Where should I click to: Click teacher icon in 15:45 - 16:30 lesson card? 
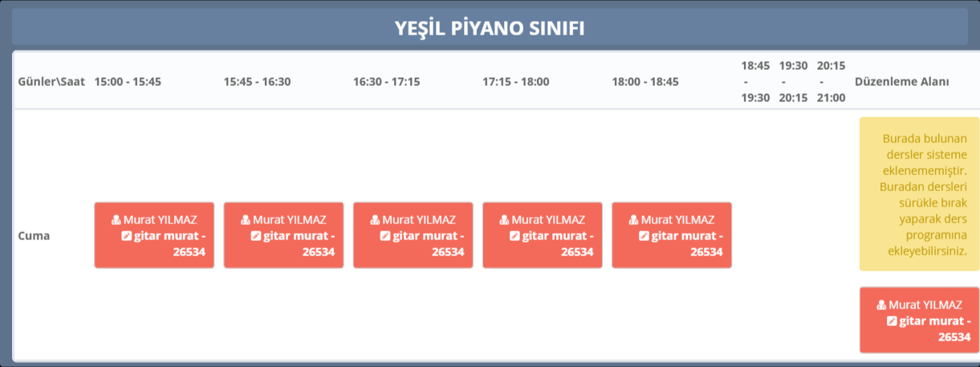pos(246,220)
